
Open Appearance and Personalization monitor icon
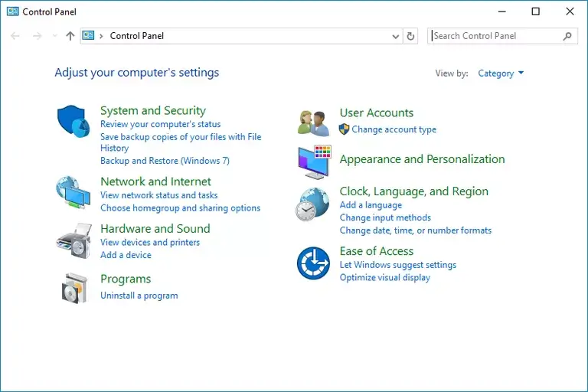pos(314,161)
